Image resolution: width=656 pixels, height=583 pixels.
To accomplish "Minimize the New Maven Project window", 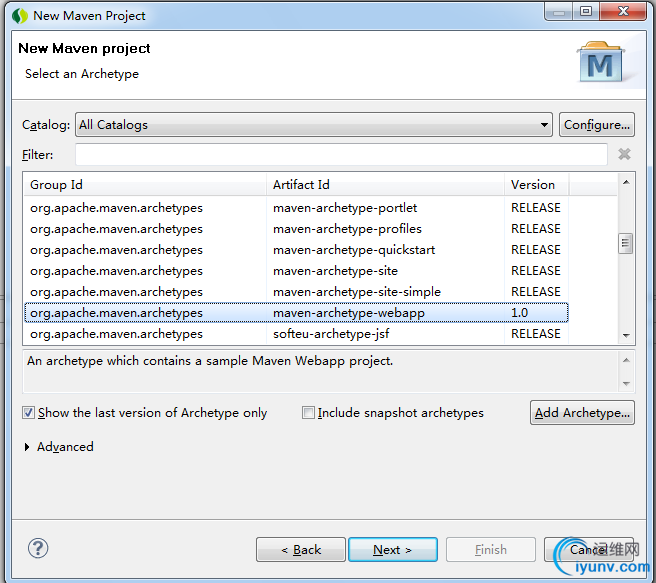I will click(559, 12).
